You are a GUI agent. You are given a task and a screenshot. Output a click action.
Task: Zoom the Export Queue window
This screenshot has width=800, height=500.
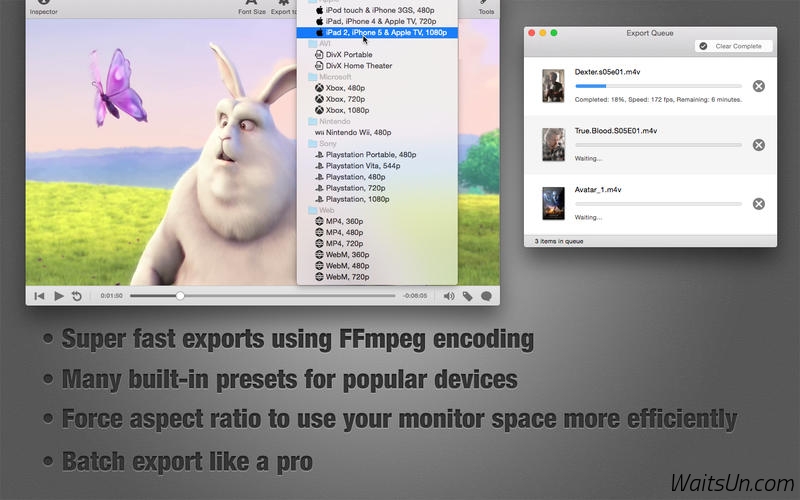[554, 33]
